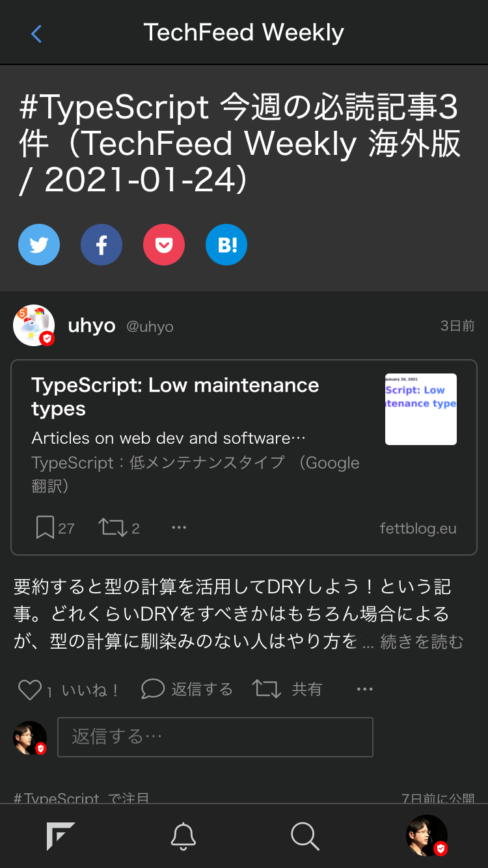Open notifications bell tab

coord(183,836)
